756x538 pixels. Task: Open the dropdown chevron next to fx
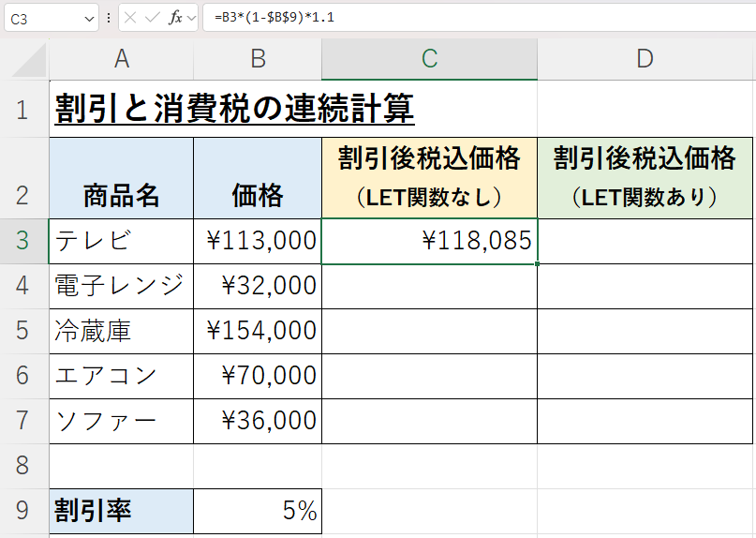191,18
